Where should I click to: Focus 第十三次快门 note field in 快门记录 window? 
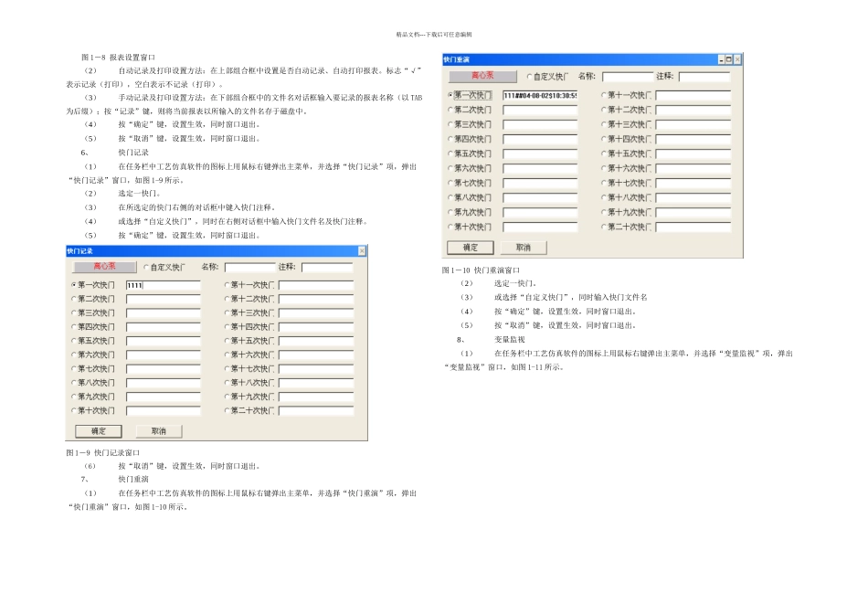coord(316,312)
